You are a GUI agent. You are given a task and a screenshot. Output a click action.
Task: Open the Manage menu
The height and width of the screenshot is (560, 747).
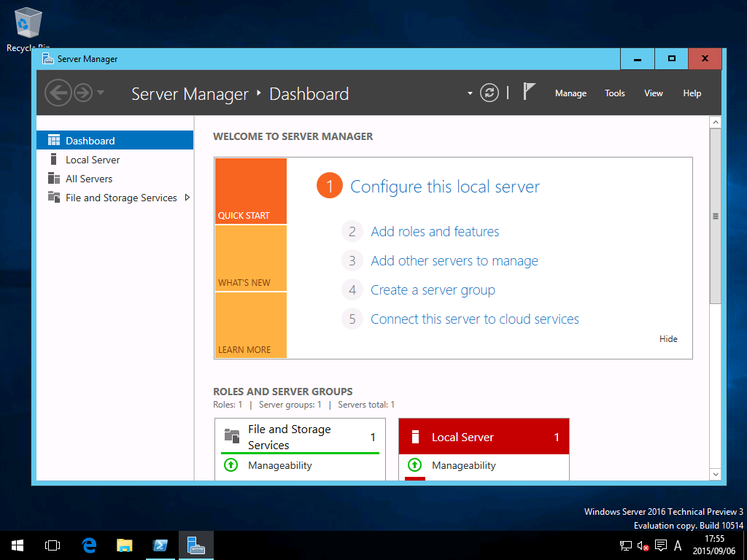(x=570, y=93)
